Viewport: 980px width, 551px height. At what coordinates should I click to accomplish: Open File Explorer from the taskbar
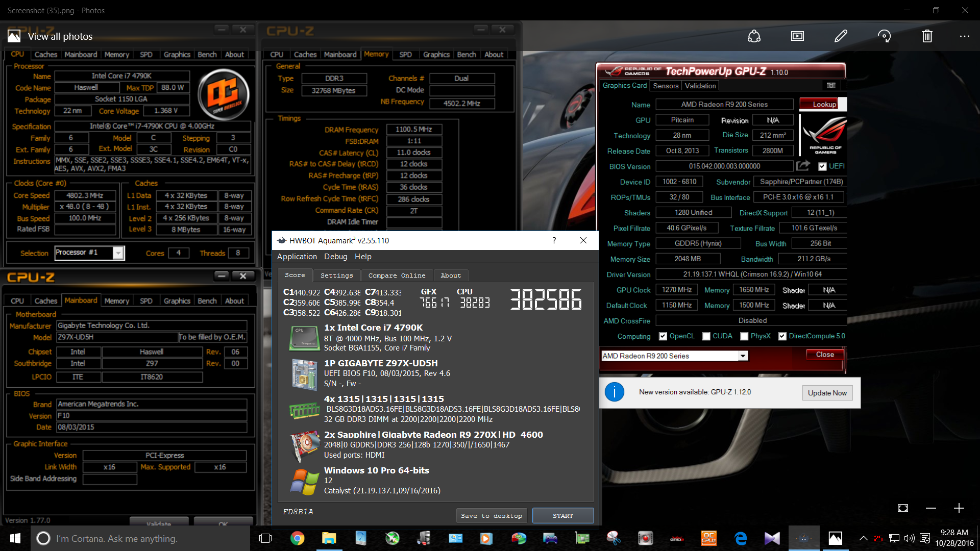329,538
